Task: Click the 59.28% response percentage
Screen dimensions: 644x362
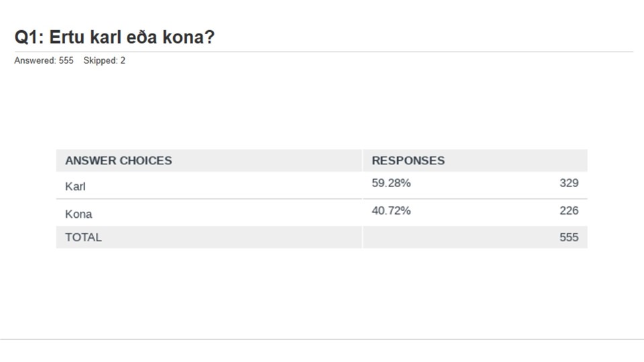Action: (391, 183)
